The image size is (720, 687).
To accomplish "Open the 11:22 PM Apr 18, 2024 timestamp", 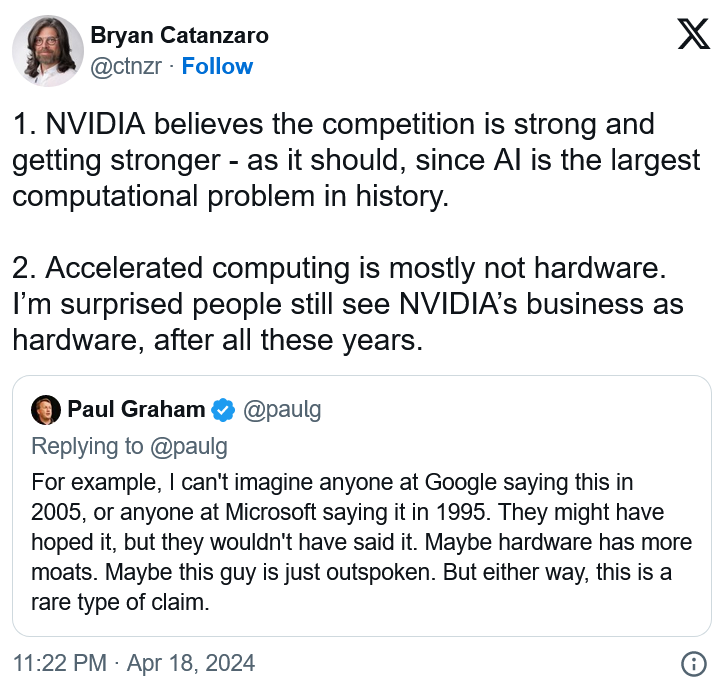I will click(134, 663).
